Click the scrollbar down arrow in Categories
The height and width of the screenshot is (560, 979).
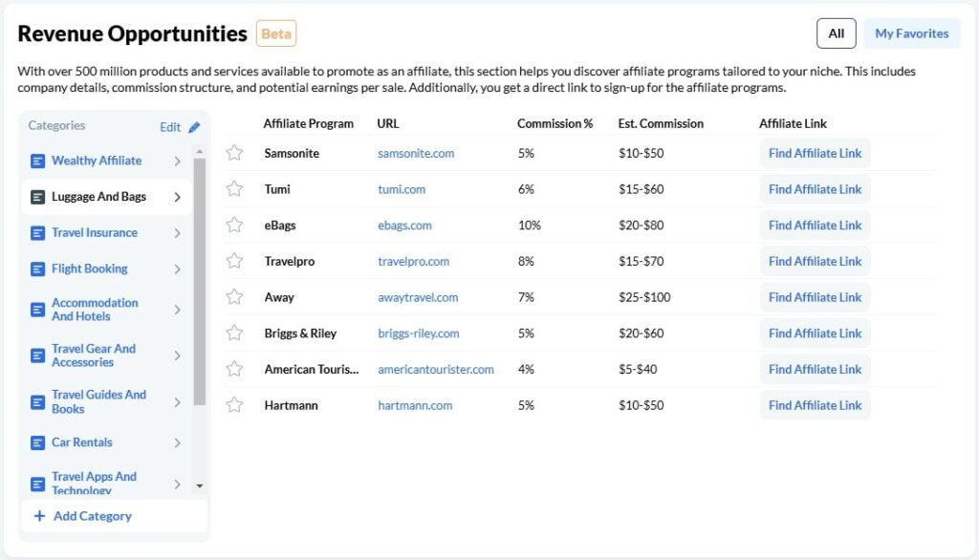point(199,485)
